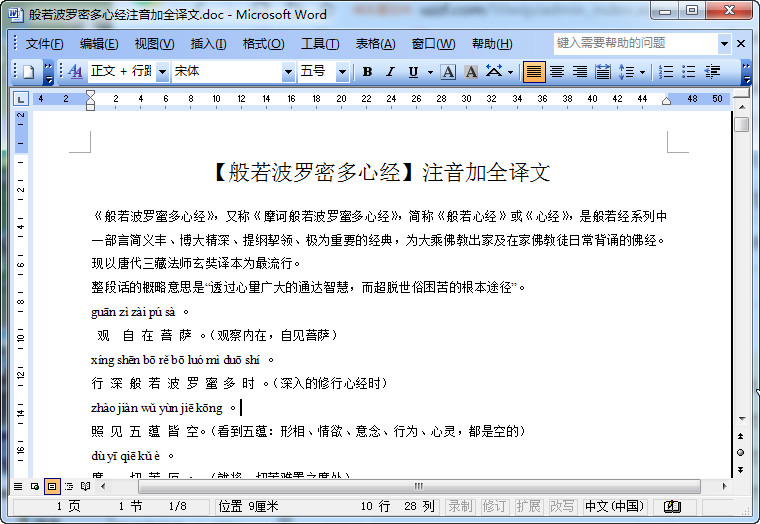
Task: Toggle bulleted list formatting
Action: click(x=688, y=72)
